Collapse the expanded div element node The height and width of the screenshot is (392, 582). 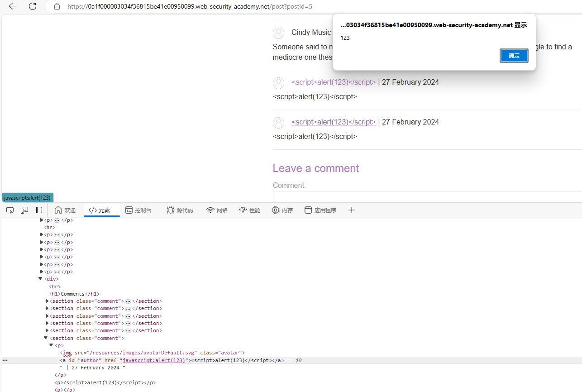(40, 278)
